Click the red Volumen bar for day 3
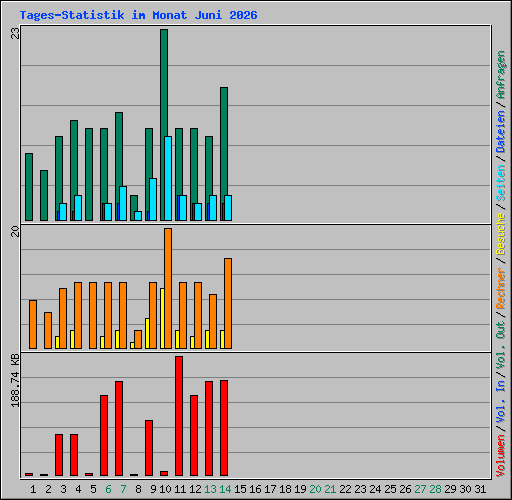Viewport: 512px width, 500px height. 59,455
